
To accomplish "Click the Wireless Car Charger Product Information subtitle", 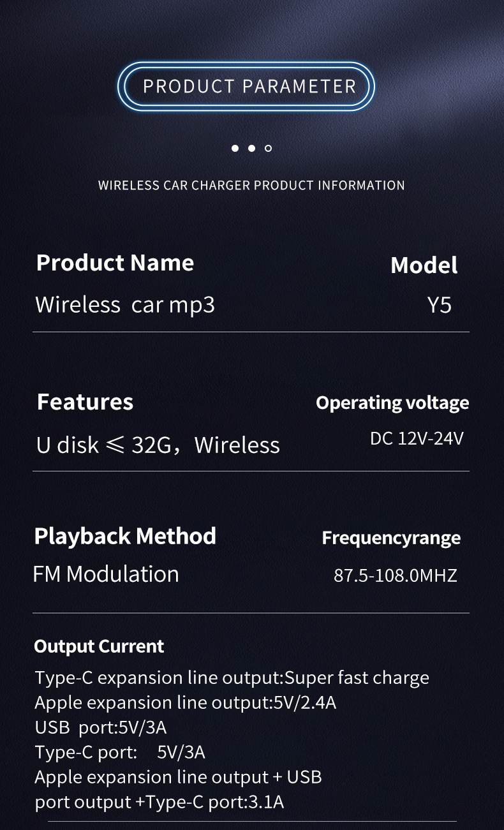I will point(251,186).
